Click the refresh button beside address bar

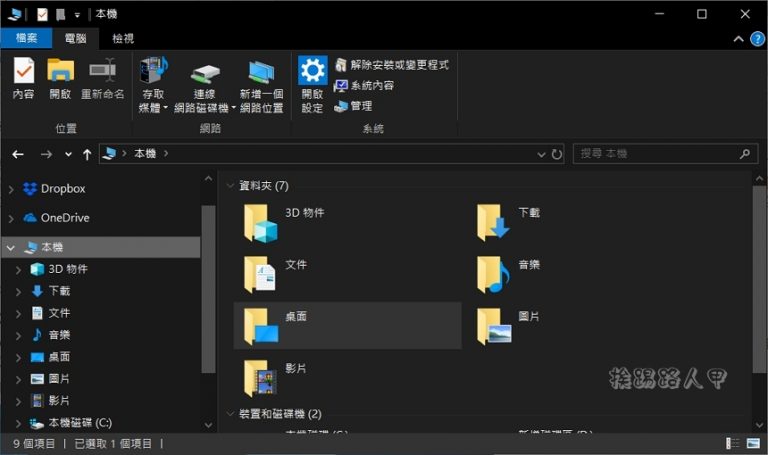[557, 154]
